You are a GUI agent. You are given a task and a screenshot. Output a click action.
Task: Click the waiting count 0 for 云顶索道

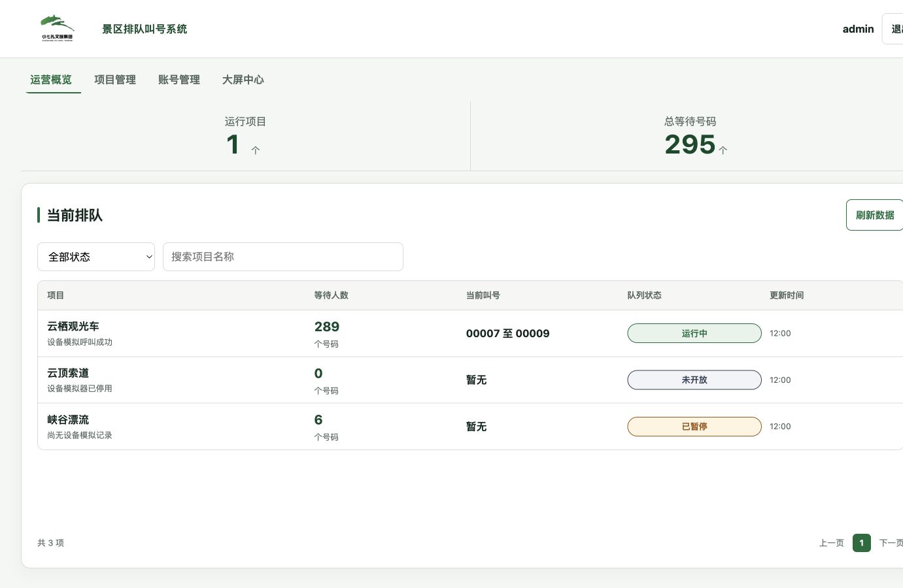click(318, 373)
